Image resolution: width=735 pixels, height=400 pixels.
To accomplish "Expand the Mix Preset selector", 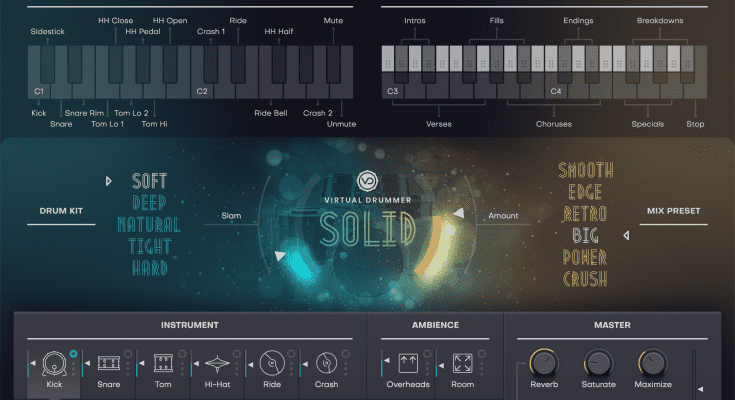I will (627, 236).
